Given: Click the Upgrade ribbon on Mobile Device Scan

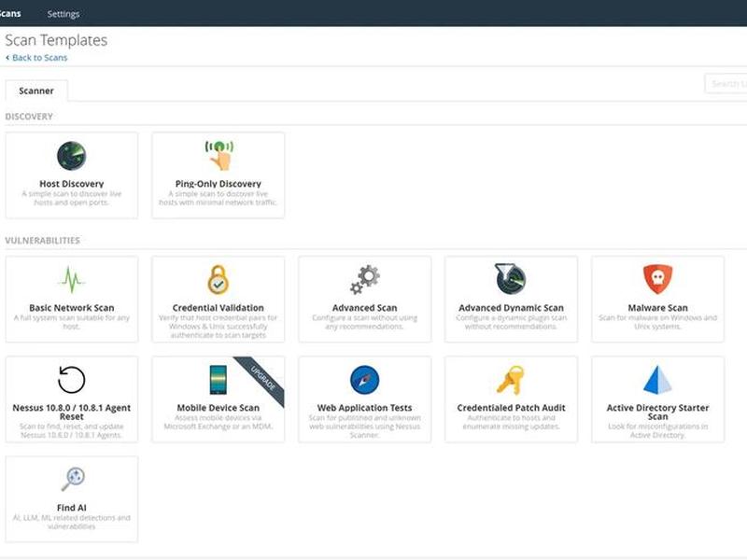Looking at the screenshot, I should click(263, 379).
